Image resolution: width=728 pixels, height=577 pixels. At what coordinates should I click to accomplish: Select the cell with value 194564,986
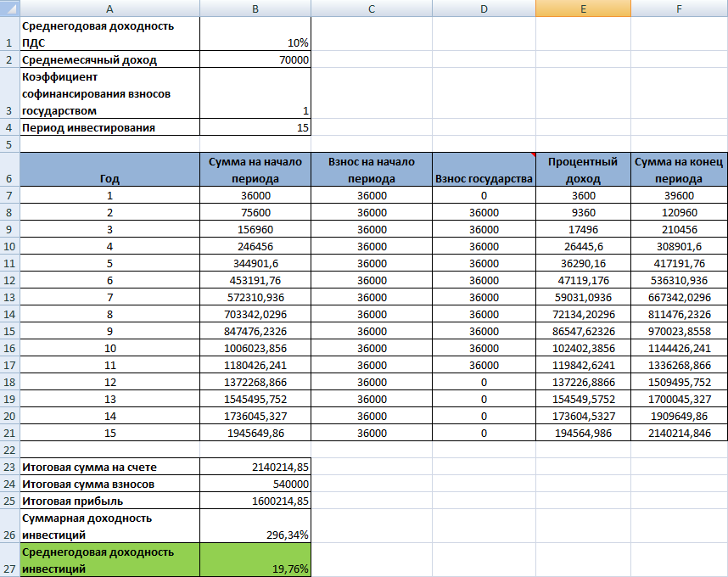[583, 433]
